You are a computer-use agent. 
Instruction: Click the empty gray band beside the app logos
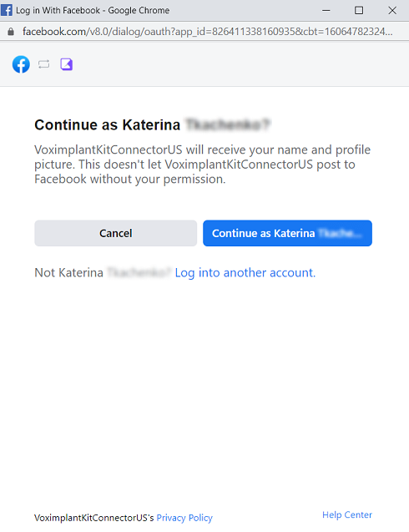click(240, 64)
